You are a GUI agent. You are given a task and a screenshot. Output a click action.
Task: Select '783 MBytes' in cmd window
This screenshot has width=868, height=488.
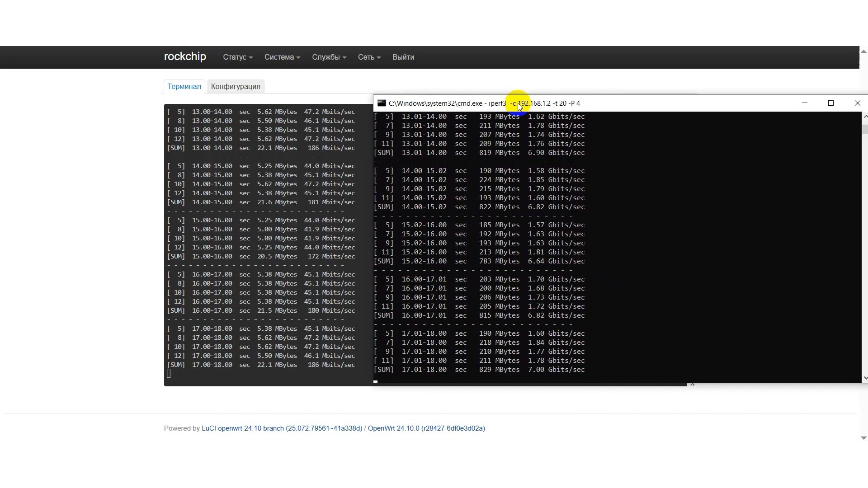pyautogui.click(x=500, y=261)
